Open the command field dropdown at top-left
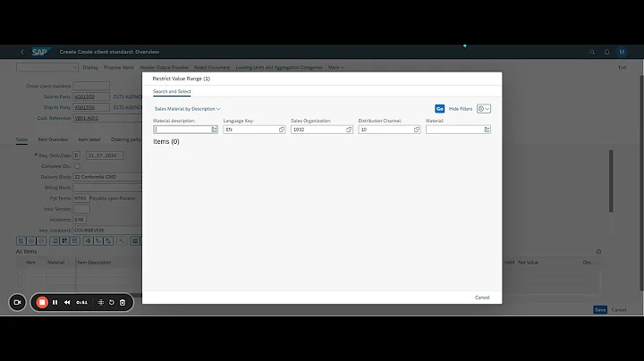Screen dimensions: 644x361 pyautogui.click(x=74, y=67)
